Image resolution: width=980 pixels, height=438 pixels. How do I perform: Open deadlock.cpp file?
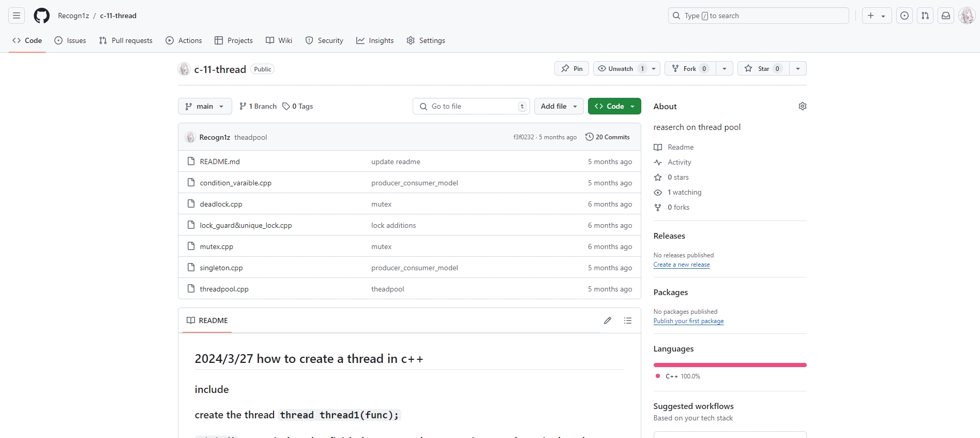[221, 204]
